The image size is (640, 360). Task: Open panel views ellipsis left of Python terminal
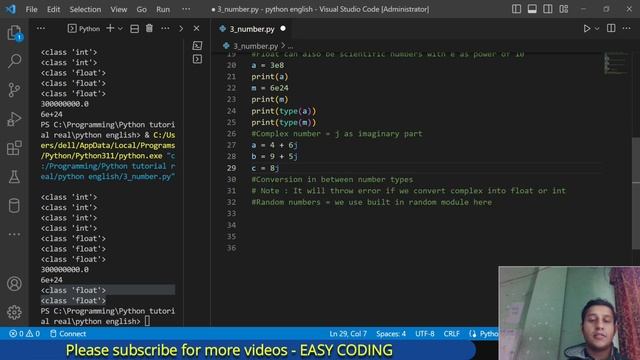coord(41,28)
